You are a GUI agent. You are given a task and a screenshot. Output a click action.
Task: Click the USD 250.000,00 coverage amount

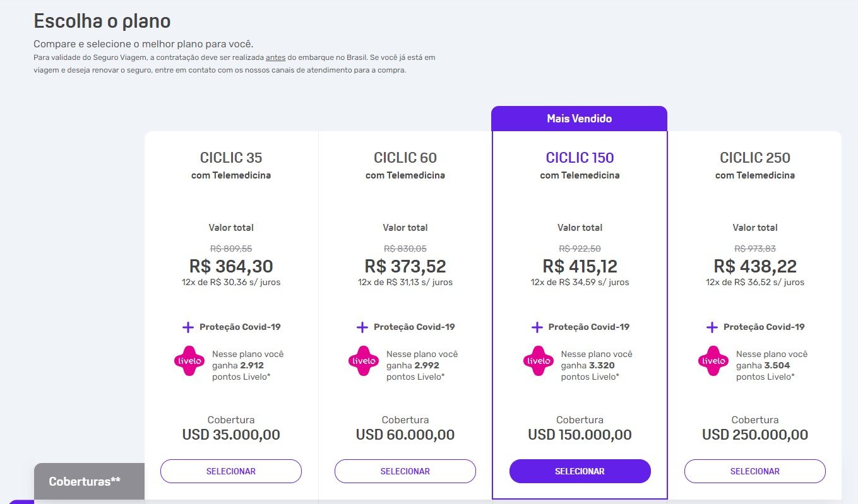755,435
